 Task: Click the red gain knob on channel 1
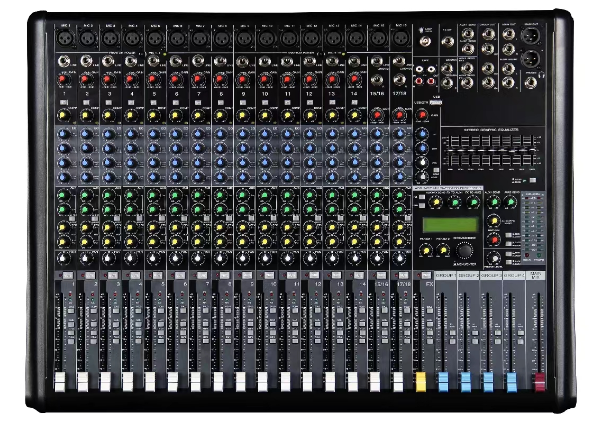point(64,80)
